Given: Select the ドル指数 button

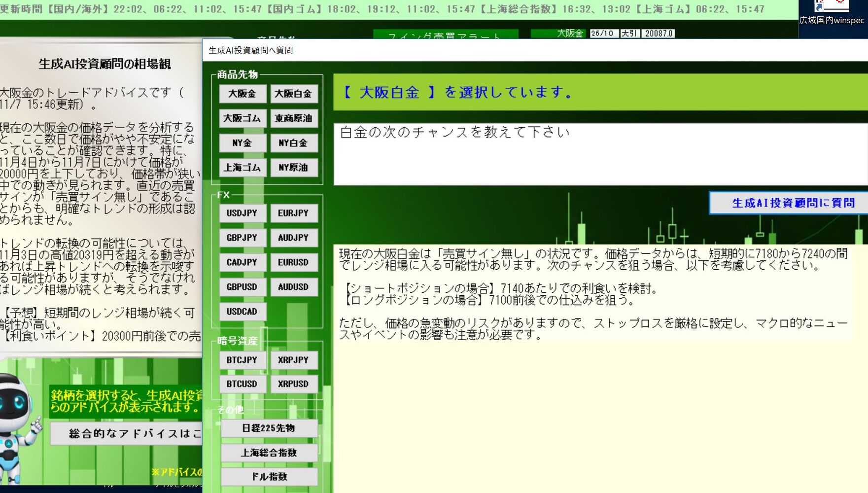Looking at the screenshot, I should pyautogui.click(x=269, y=477).
